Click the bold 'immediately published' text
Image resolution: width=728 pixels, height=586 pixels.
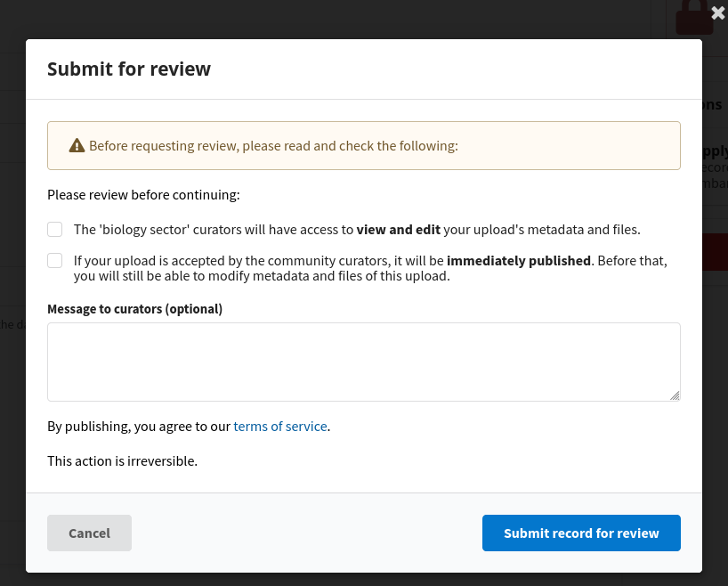[x=519, y=261]
